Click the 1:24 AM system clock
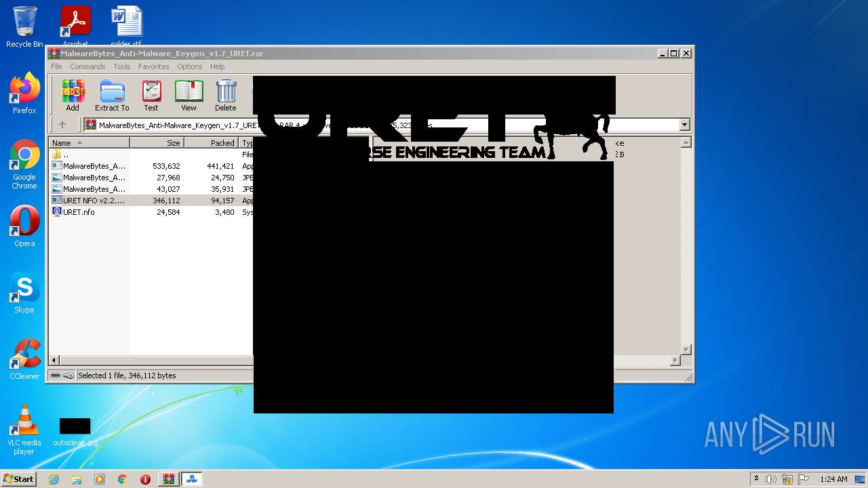Viewport: 868px width, 488px height. (x=833, y=479)
